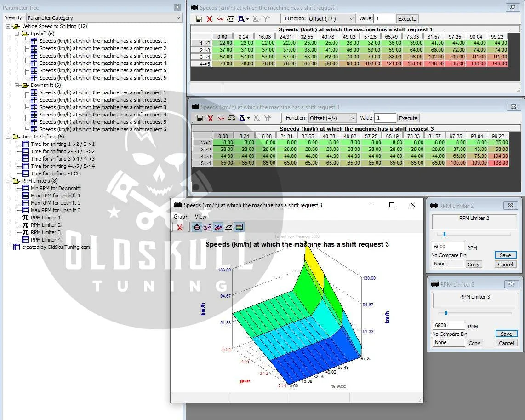Open the View menu in the 3D graph window
This screenshot has width=525, height=420.
click(200, 217)
